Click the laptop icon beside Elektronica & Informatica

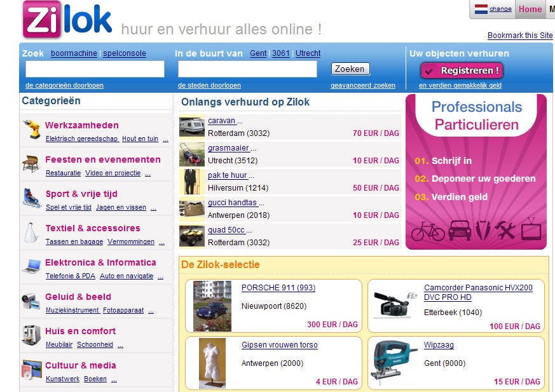tap(32, 266)
